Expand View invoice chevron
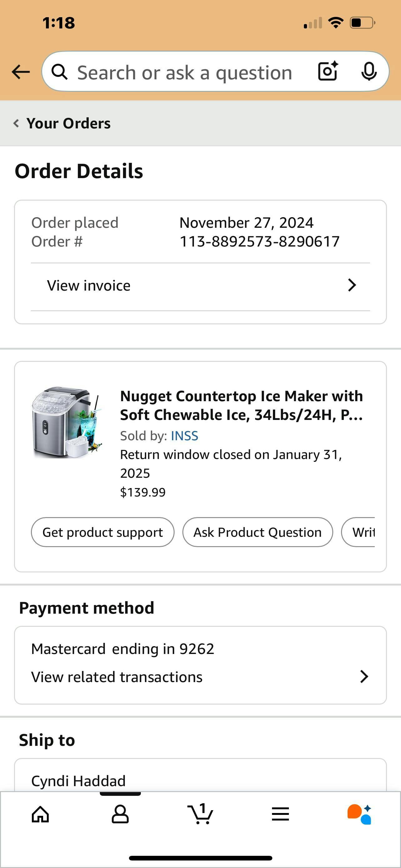Viewport: 401px width, 868px height. point(352,285)
